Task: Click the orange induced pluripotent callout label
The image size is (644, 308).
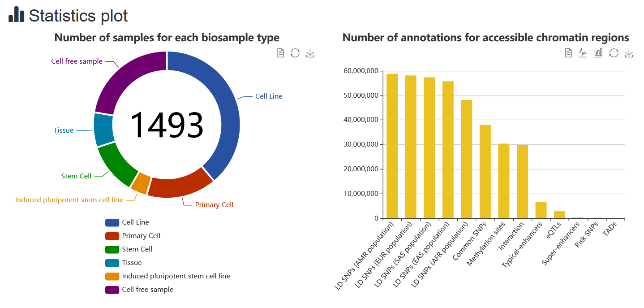Action: [69, 200]
